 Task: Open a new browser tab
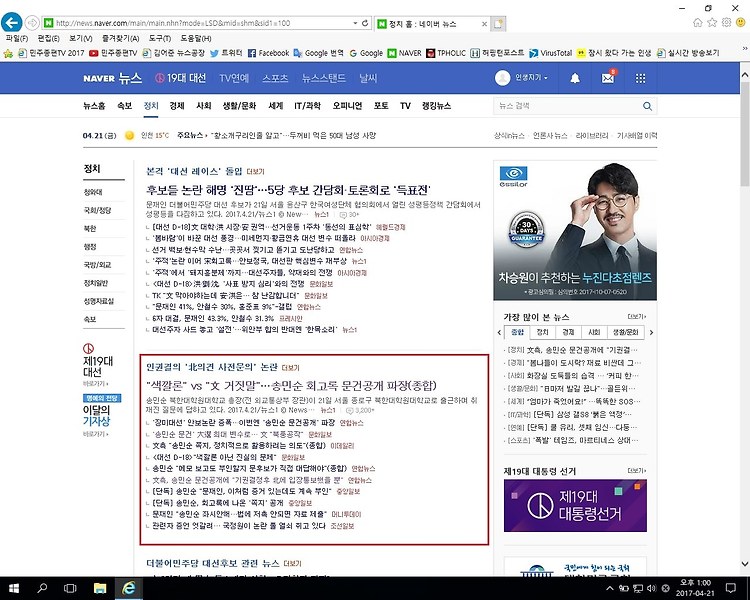(x=498, y=23)
